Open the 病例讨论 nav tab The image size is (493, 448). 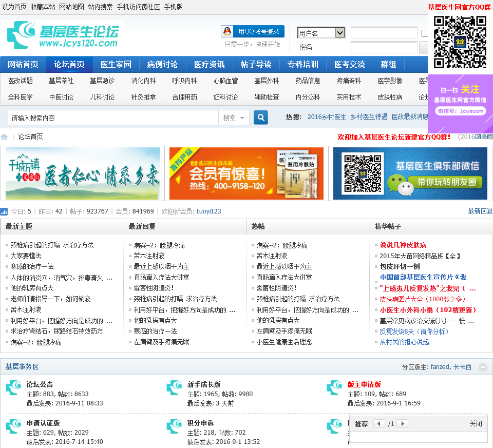162,65
